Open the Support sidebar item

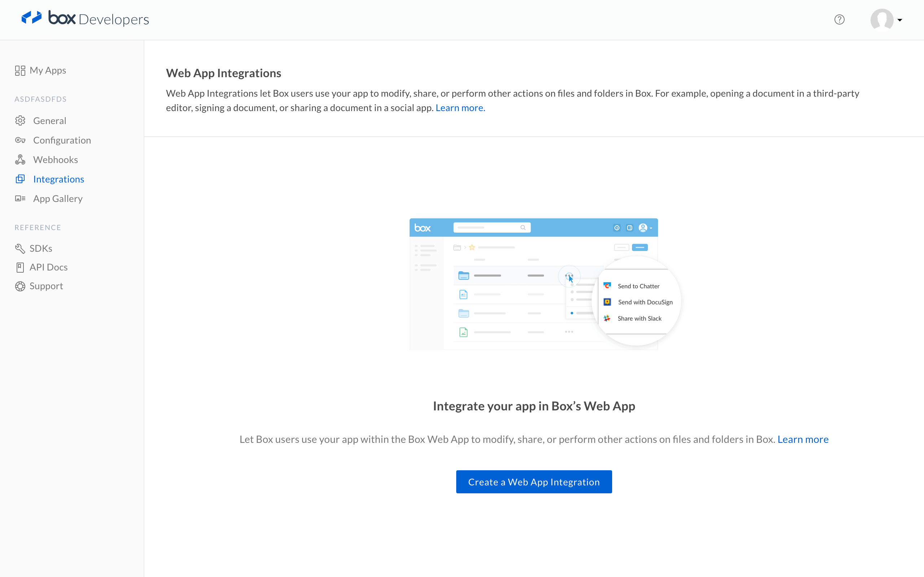[46, 286]
